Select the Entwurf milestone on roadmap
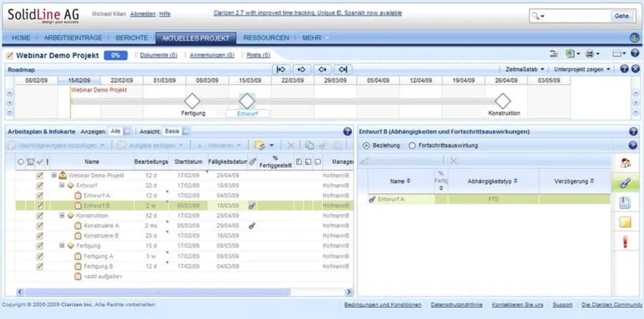The height and width of the screenshot is (319, 644). pyautogui.click(x=247, y=101)
